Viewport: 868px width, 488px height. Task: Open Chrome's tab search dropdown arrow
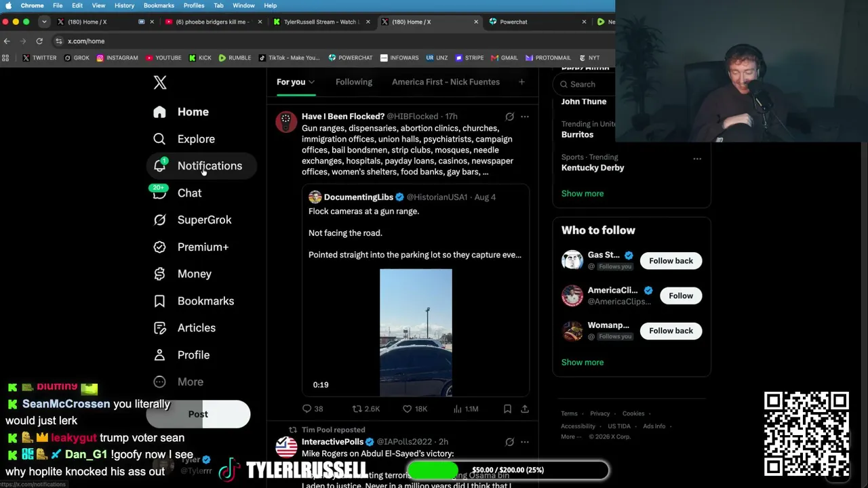(44, 22)
